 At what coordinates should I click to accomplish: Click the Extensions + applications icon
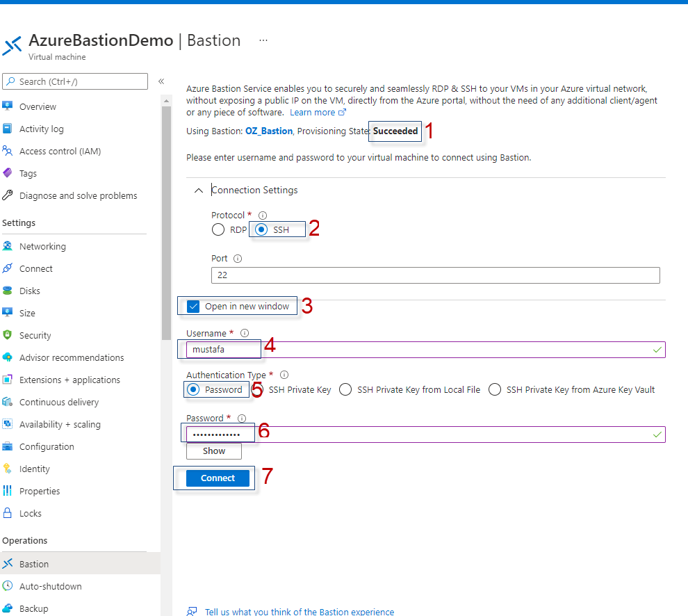coord(8,380)
